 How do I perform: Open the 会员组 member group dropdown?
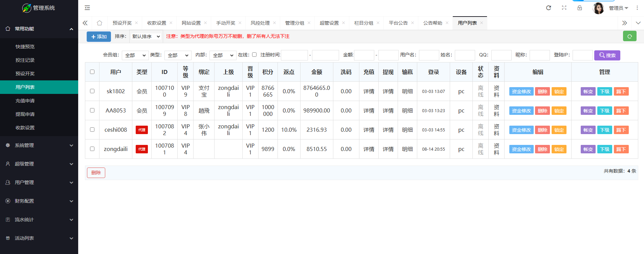click(135, 55)
